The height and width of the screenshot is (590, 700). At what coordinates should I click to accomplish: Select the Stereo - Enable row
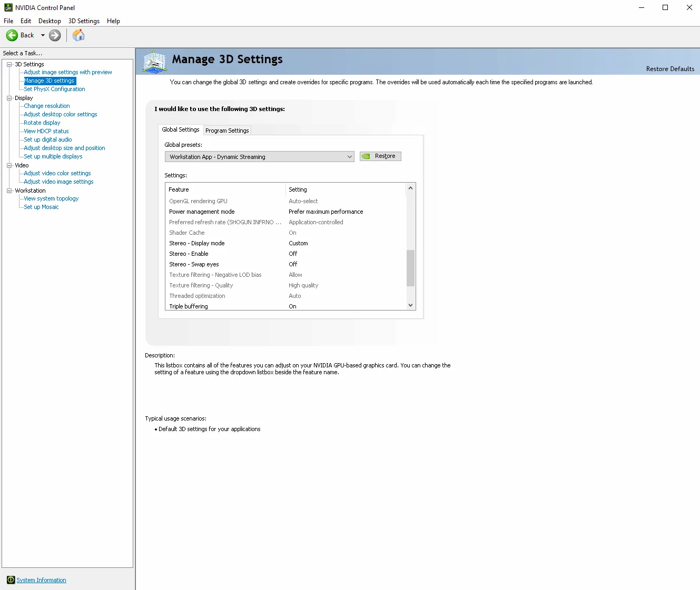click(285, 254)
